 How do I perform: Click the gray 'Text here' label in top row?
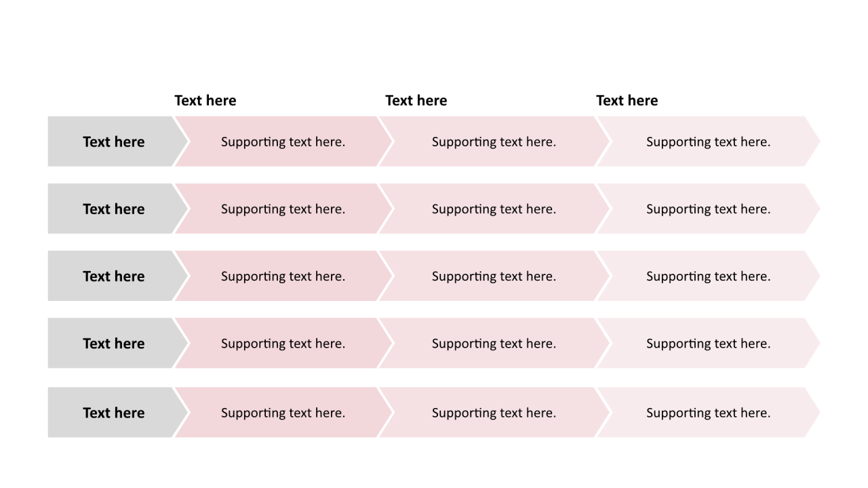[114, 142]
